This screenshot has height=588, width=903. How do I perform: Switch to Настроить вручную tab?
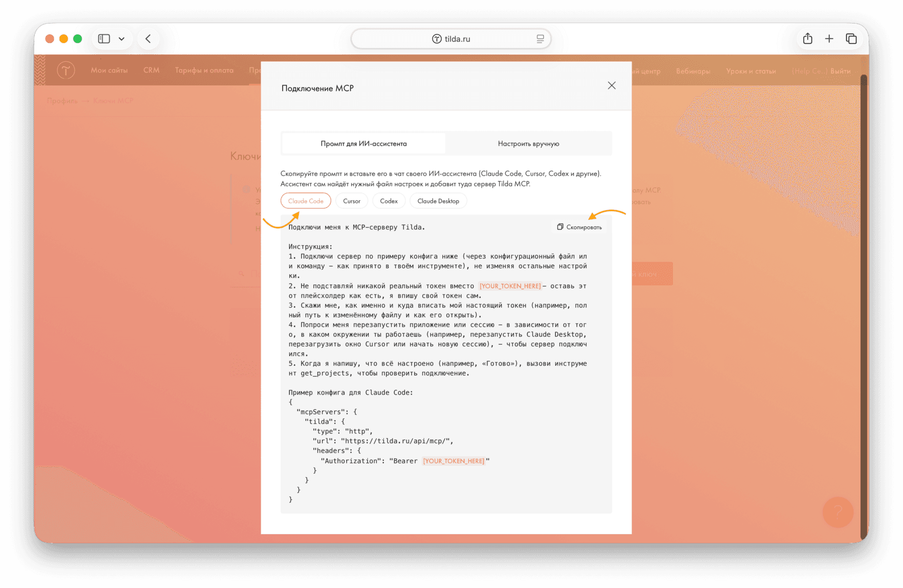528,144
